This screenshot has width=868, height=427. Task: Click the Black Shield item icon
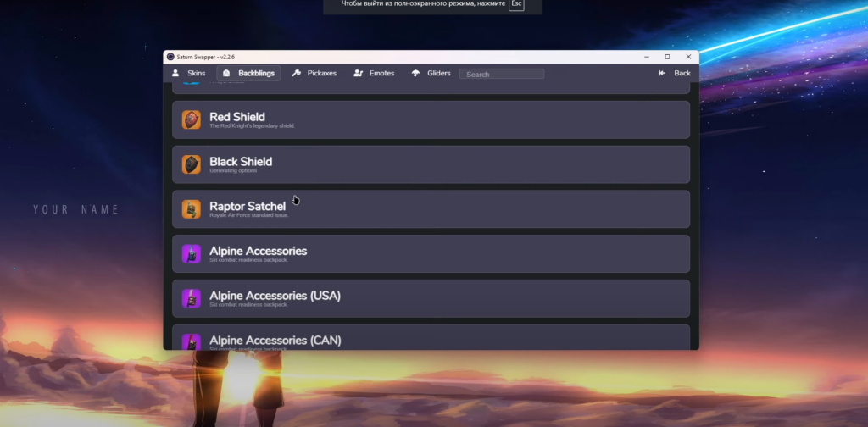tap(192, 164)
